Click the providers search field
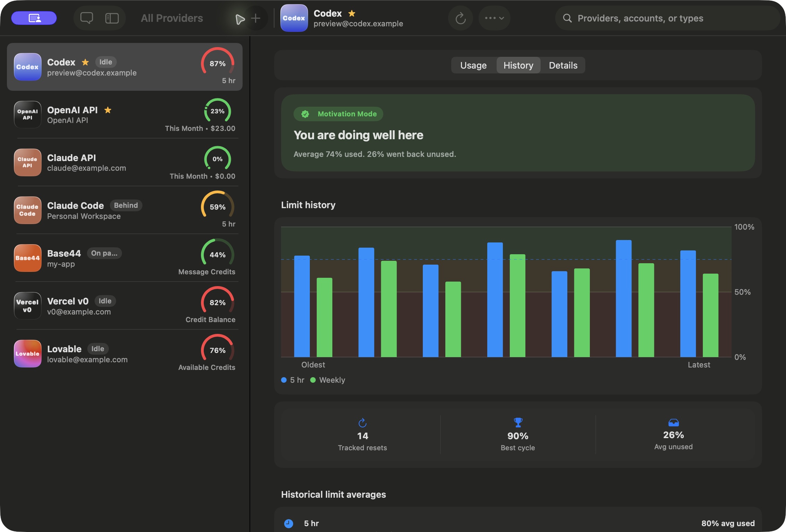The height and width of the screenshot is (532, 786). pyautogui.click(x=667, y=18)
